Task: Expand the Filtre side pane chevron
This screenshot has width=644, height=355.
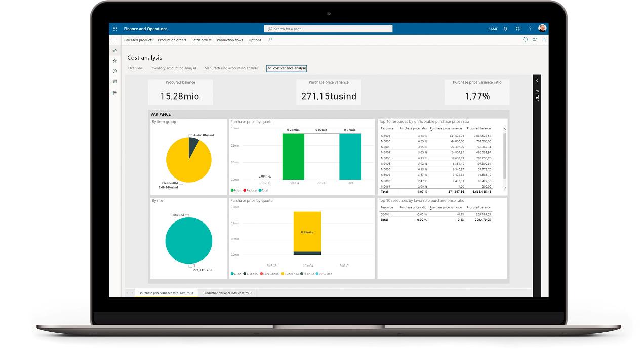Action: (537, 81)
